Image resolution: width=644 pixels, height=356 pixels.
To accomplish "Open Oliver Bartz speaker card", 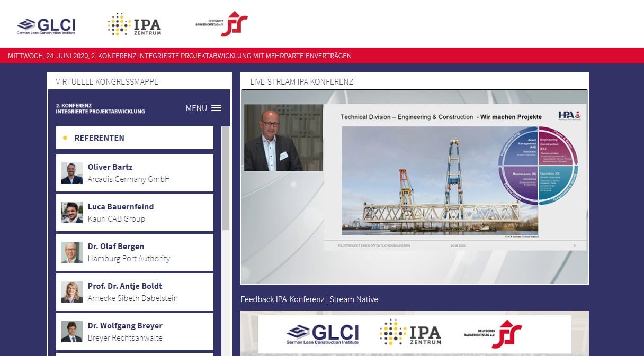I will pos(135,173).
